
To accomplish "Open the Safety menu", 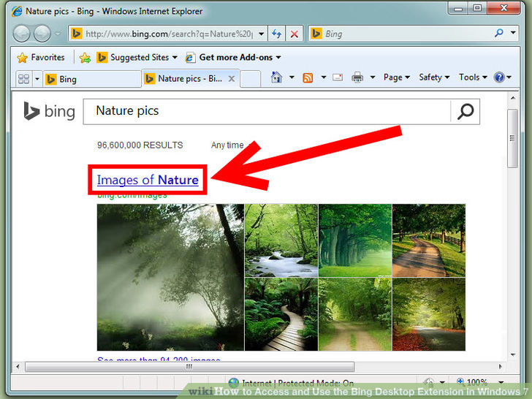I will (434, 77).
